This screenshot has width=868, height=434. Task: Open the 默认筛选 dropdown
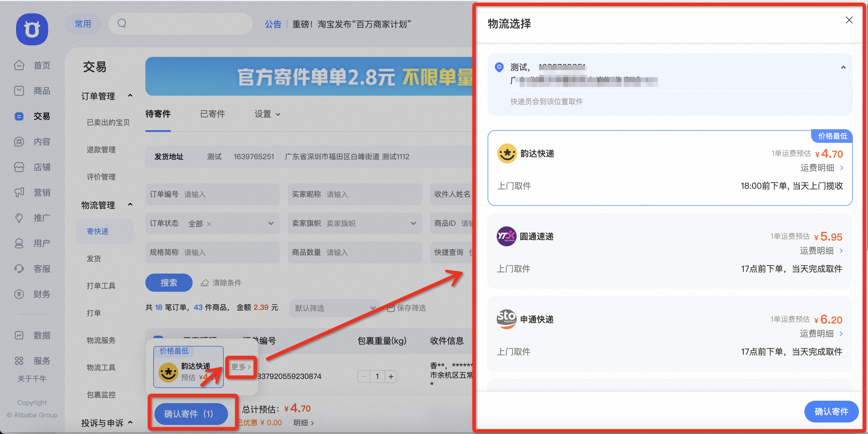(x=334, y=308)
